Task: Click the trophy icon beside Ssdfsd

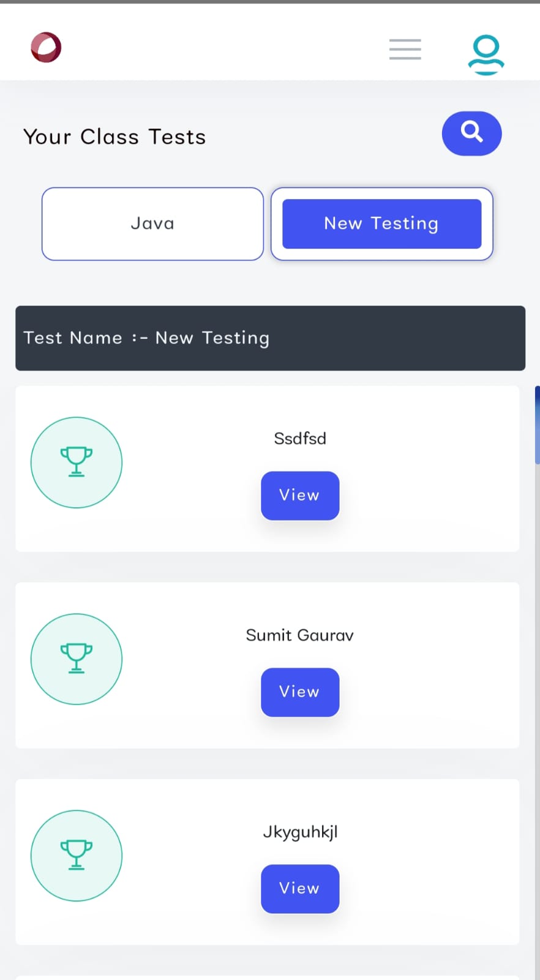Action: pyautogui.click(x=76, y=462)
